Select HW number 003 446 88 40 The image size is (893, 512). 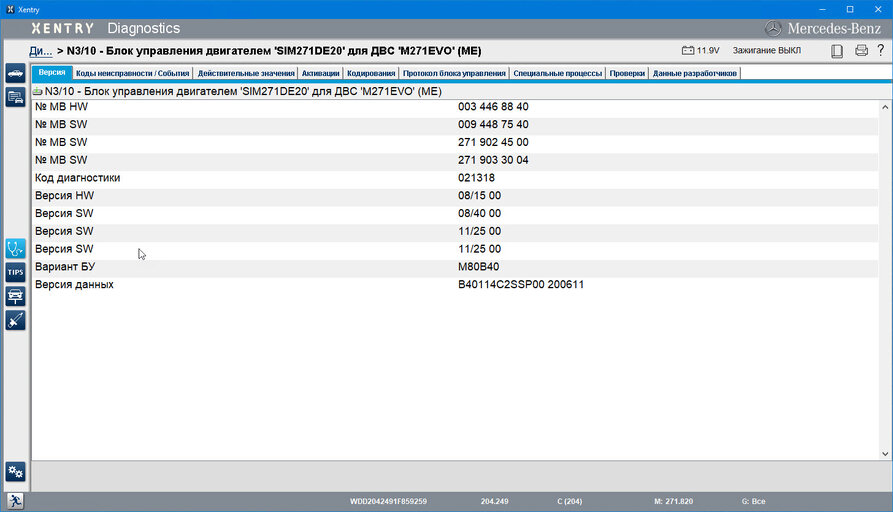tap(493, 107)
